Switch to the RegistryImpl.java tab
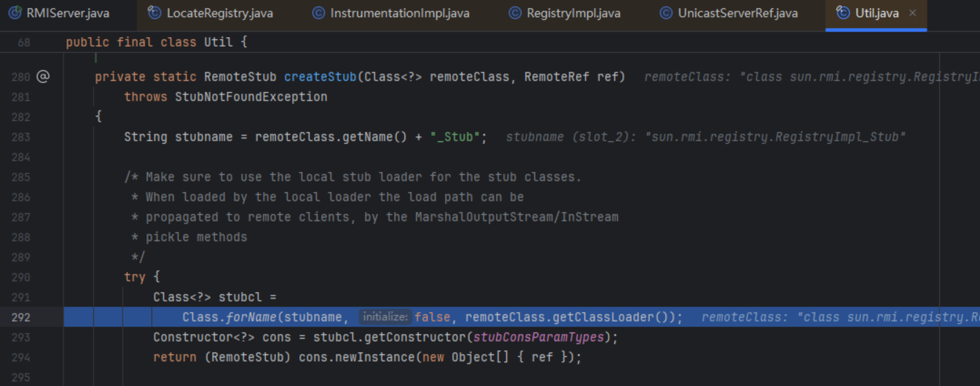The width and height of the screenshot is (980, 386). (573, 13)
